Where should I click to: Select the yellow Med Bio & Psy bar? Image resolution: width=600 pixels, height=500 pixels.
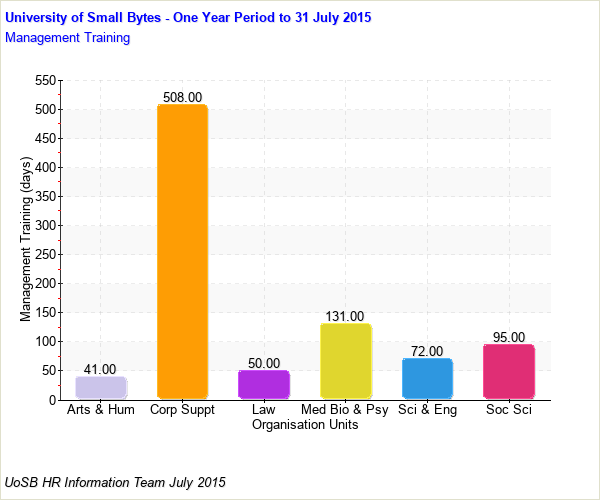(x=345, y=361)
